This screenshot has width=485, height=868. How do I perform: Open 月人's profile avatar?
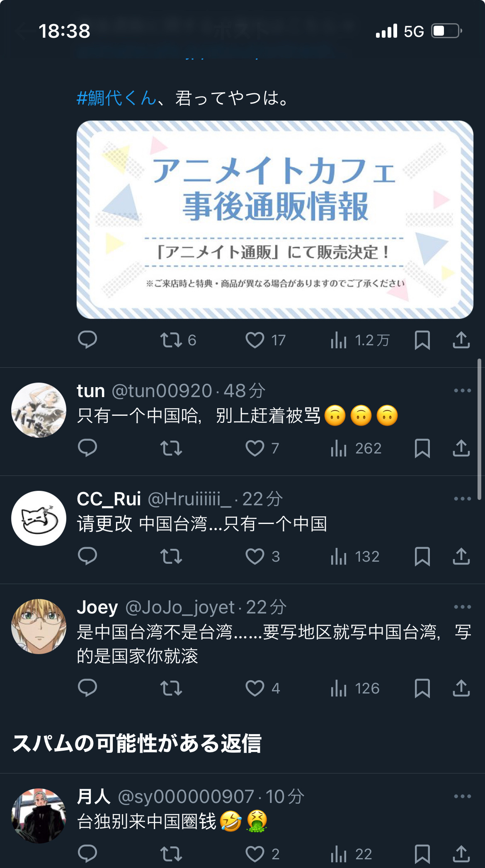pyautogui.click(x=39, y=816)
